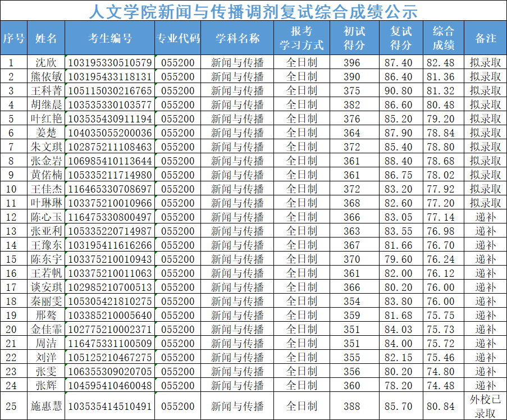The width and height of the screenshot is (507, 420).
Task: Click the 外校已录取 remark cell
Action: (x=486, y=406)
